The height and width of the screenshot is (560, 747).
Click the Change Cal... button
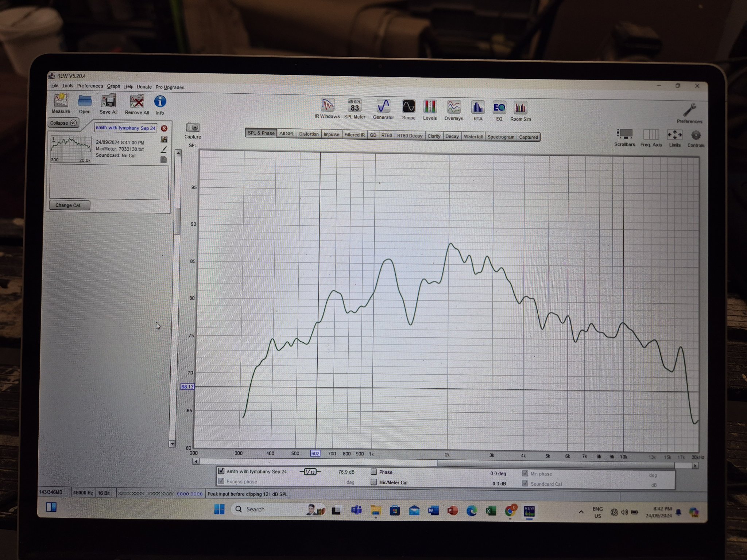(x=69, y=205)
